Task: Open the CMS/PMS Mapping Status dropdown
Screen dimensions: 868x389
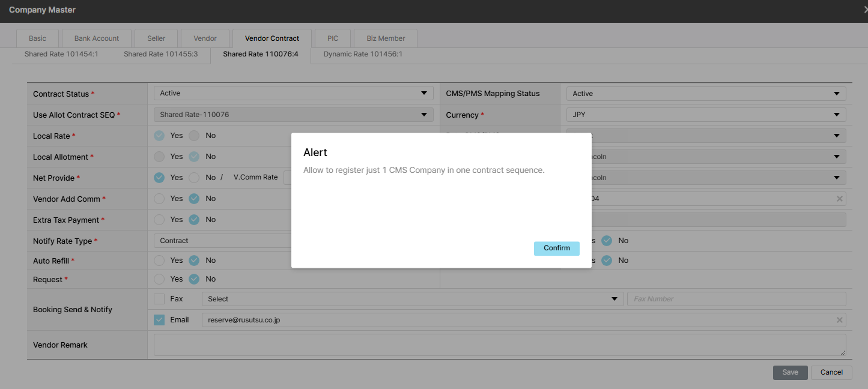Action: [x=706, y=94]
